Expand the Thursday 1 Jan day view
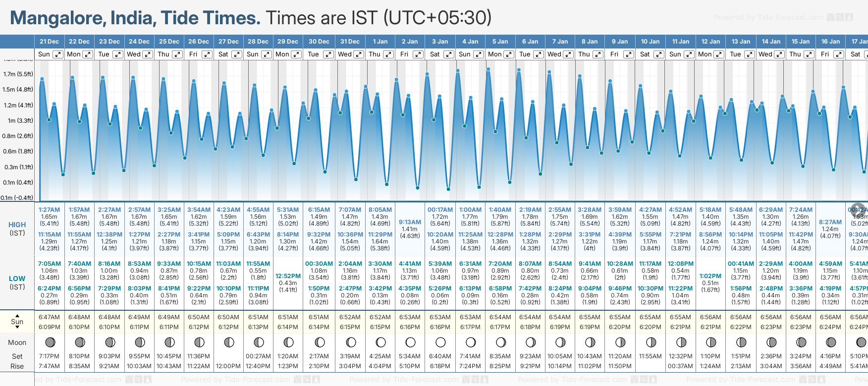The image size is (868, 386). pyautogui.click(x=388, y=54)
